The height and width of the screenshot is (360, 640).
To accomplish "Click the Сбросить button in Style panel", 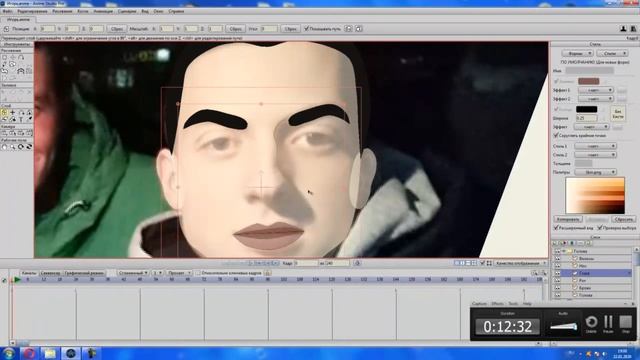I will coord(623,219).
